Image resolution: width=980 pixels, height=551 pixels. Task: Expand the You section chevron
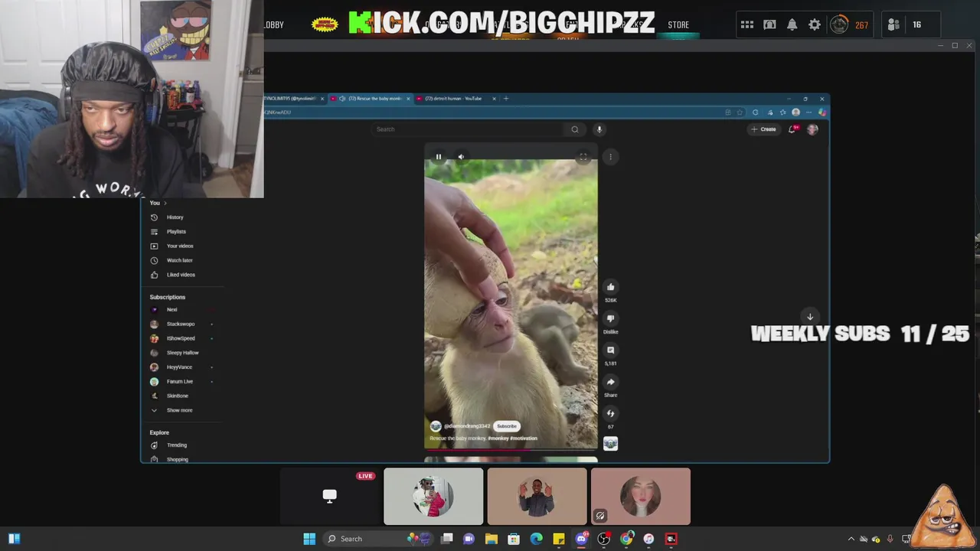165,203
